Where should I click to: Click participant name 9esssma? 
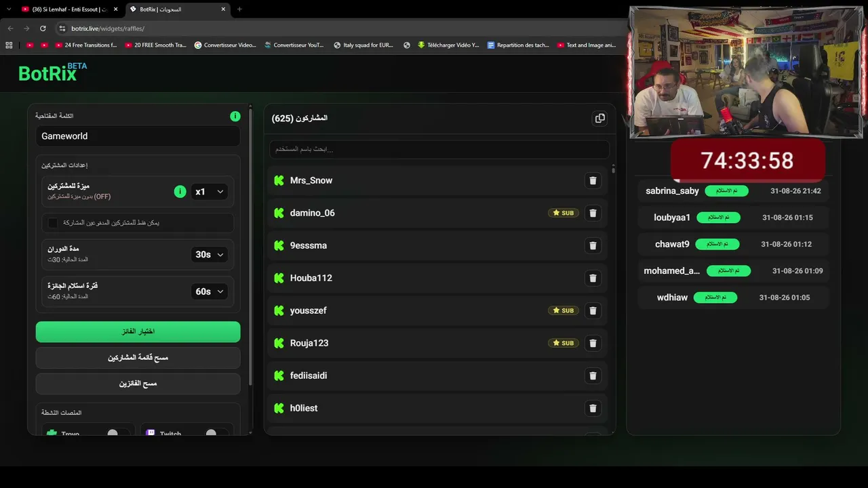coord(309,245)
